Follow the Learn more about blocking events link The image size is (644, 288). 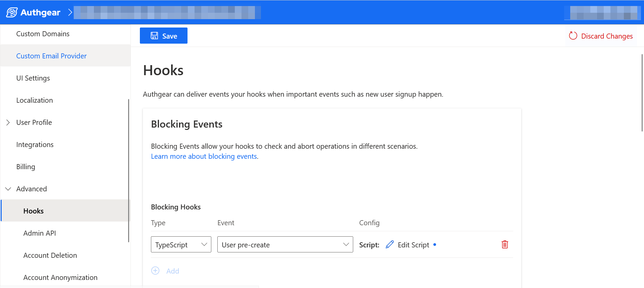[204, 156]
